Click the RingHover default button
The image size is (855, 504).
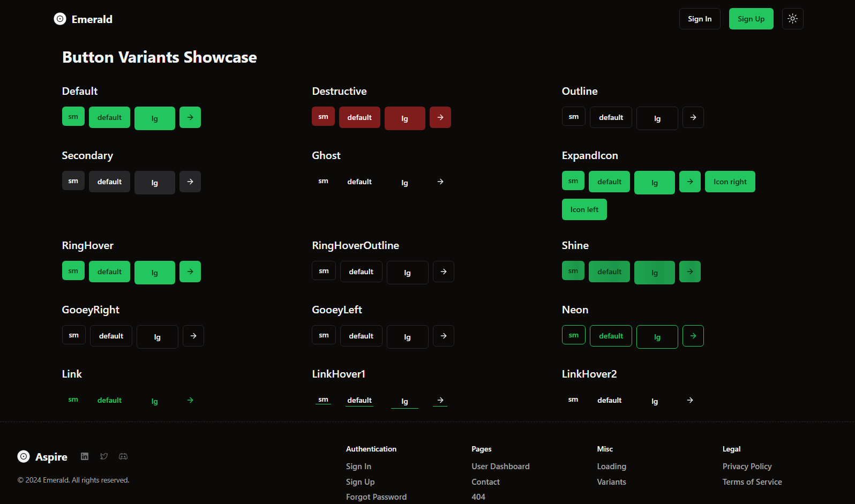click(x=109, y=272)
